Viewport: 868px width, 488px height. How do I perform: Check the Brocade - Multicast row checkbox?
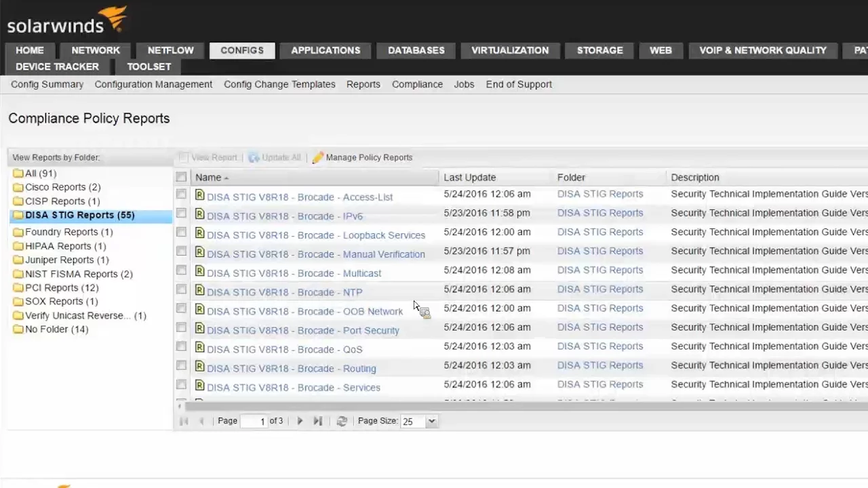tap(181, 270)
